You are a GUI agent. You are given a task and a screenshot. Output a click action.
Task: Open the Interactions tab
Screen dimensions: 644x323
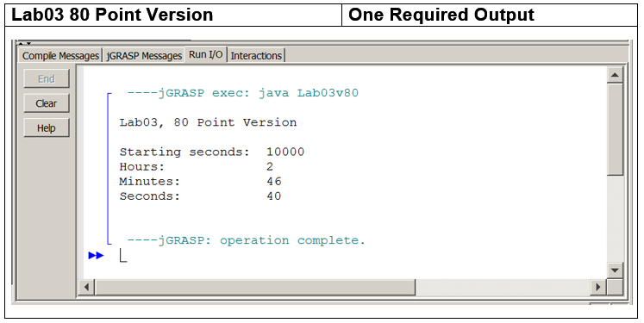tap(256, 55)
